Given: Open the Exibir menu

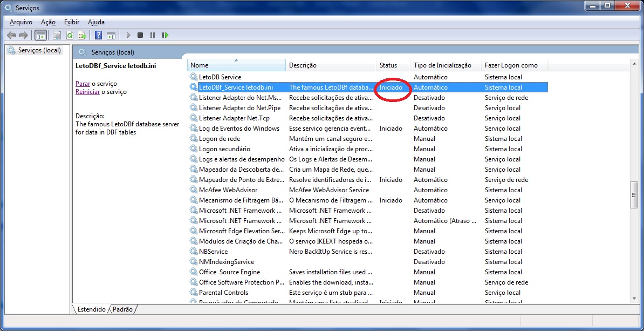Looking at the screenshot, I should (x=71, y=22).
